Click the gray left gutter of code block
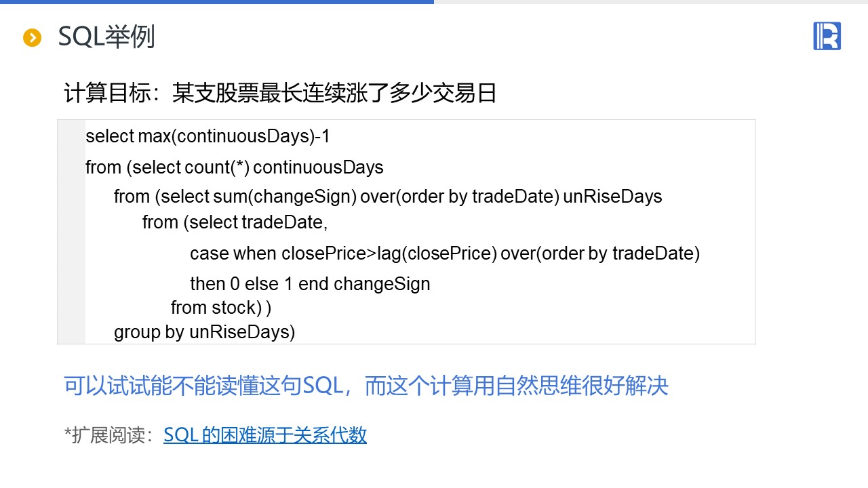This screenshot has width=868, height=488. pyautogui.click(x=71, y=232)
